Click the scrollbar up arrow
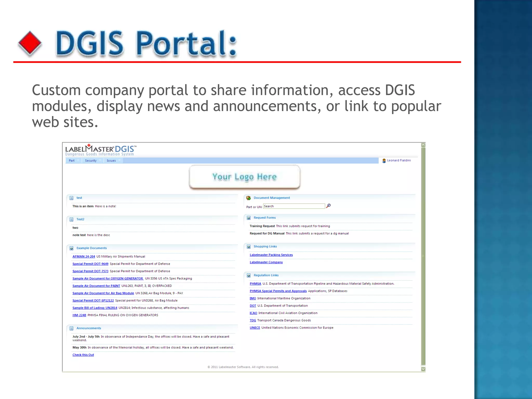 pyautogui.click(x=423, y=145)
